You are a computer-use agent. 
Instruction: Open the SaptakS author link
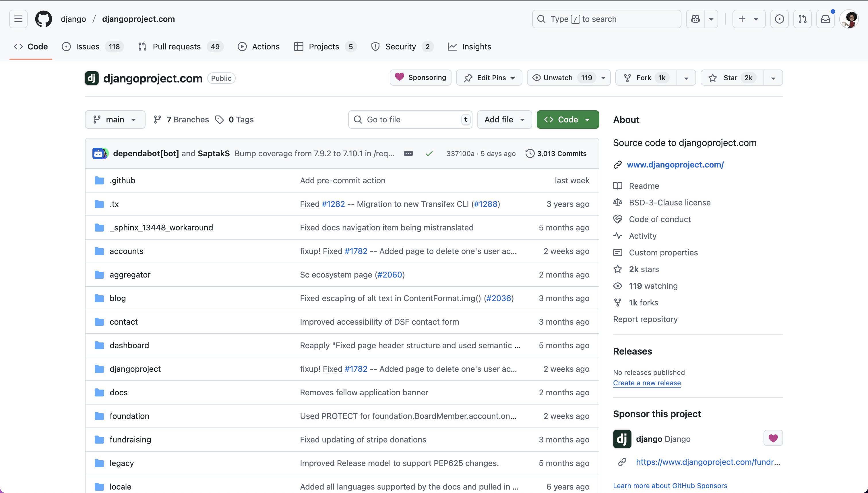(x=214, y=153)
